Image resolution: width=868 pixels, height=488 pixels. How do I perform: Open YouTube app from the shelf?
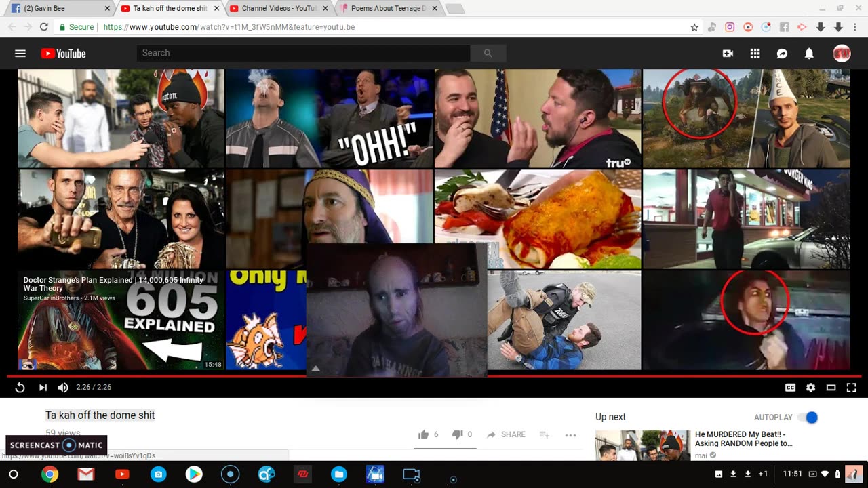coord(122,474)
